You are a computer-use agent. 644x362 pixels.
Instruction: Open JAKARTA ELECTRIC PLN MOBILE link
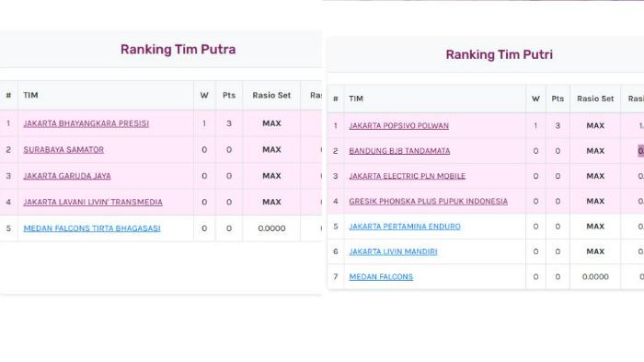pyautogui.click(x=407, y=176)
